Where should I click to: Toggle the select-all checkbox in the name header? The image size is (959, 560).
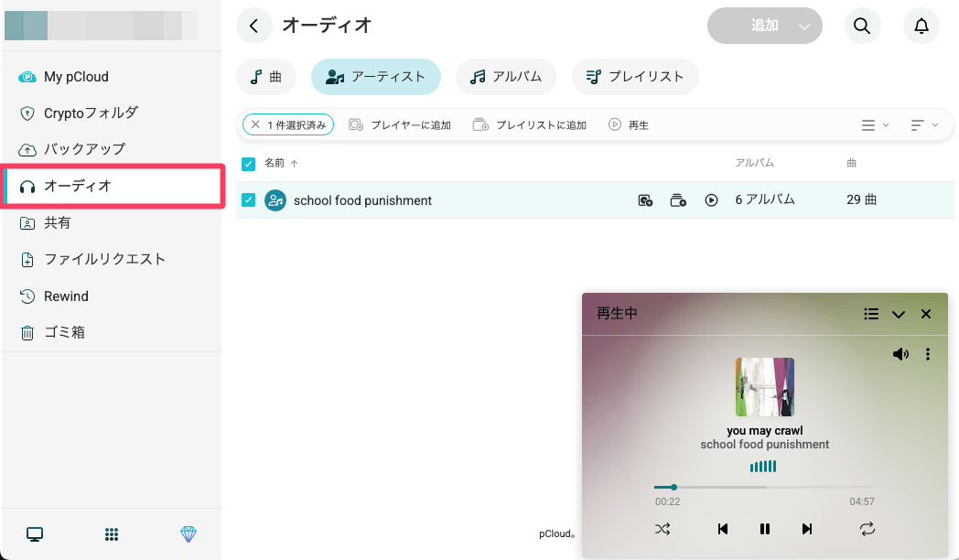248,163
